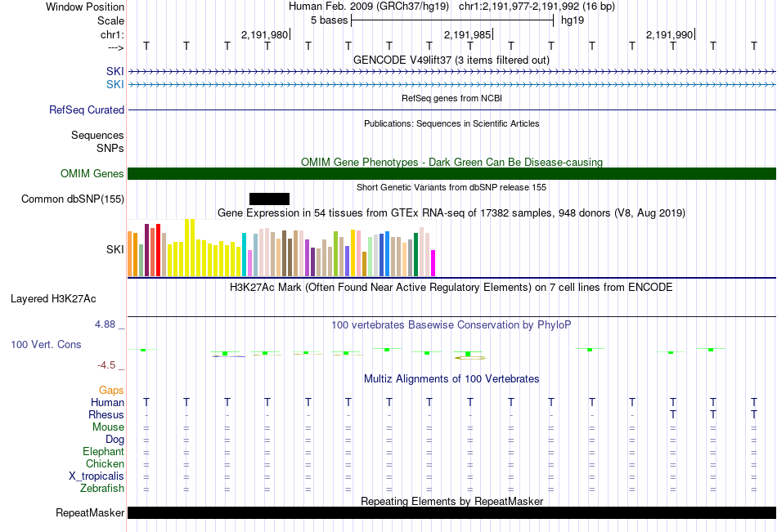Select the Elephant alignment row label
The image size is (777, 532).
point(103,451)
